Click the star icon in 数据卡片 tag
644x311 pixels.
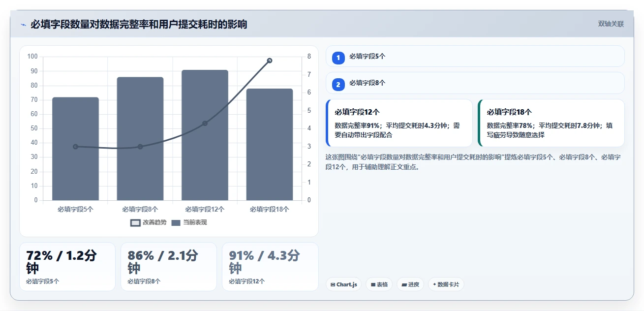click(434, 284)
